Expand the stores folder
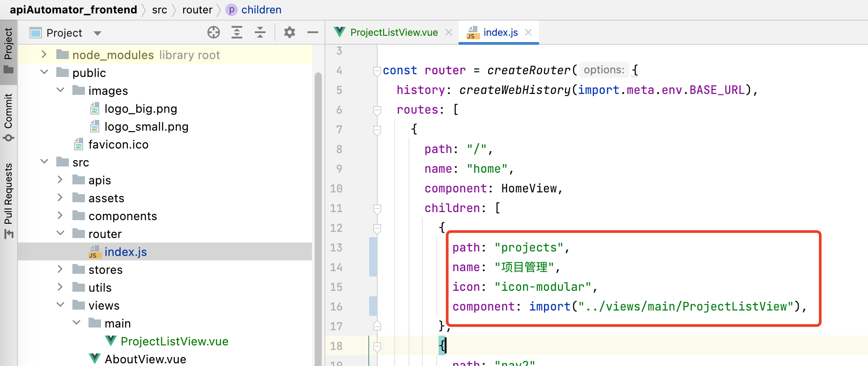868x366 pixels. [60, 269]
